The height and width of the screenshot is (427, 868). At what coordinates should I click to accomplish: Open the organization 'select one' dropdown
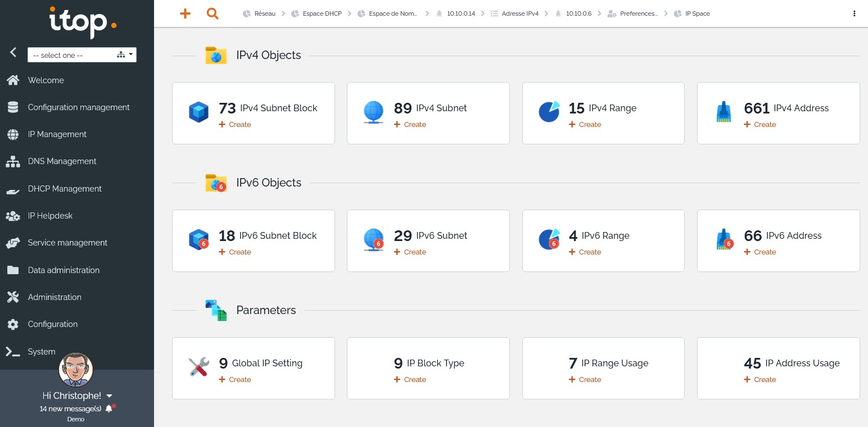[x=82, y=55]
